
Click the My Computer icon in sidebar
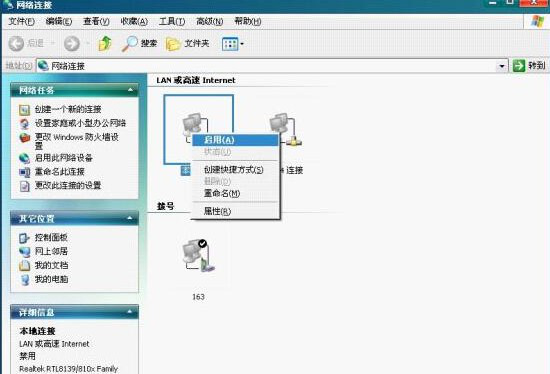tap(24, 280)
